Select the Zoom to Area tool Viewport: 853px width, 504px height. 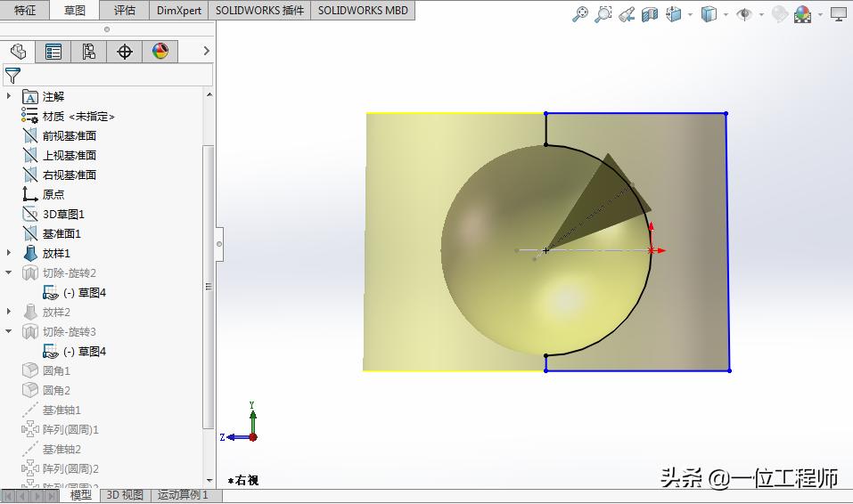[x=603, y=14]
